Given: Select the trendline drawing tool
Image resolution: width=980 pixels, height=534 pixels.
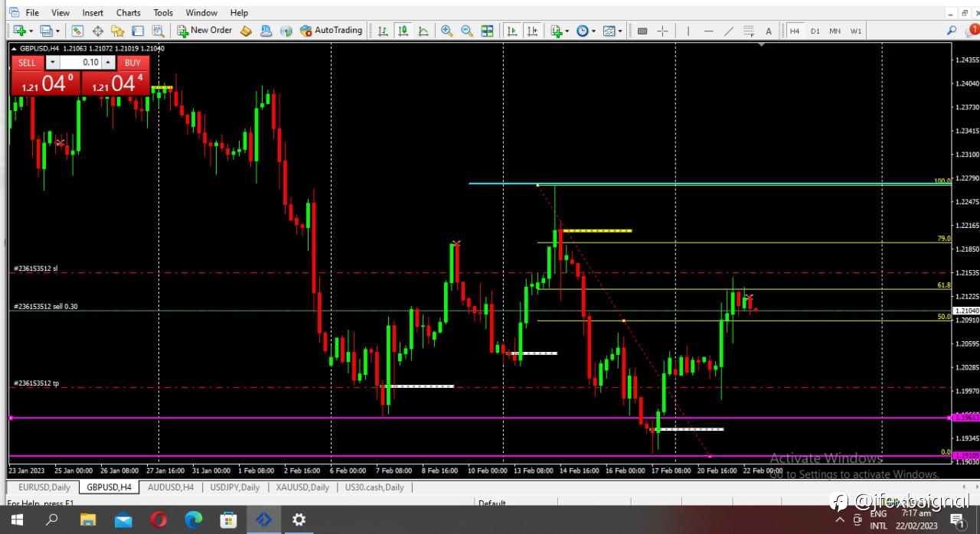Looking at the screenshot, I should pyautogui.click(x=728, y=31).
